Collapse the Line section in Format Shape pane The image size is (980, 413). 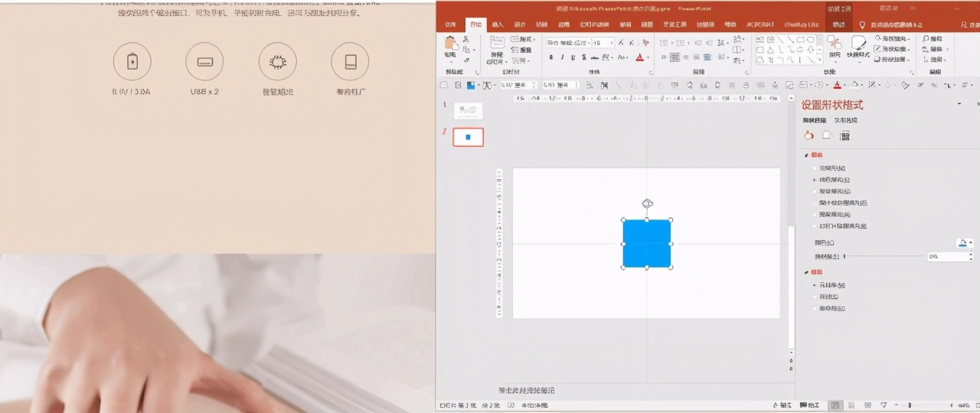coord(807,272)
